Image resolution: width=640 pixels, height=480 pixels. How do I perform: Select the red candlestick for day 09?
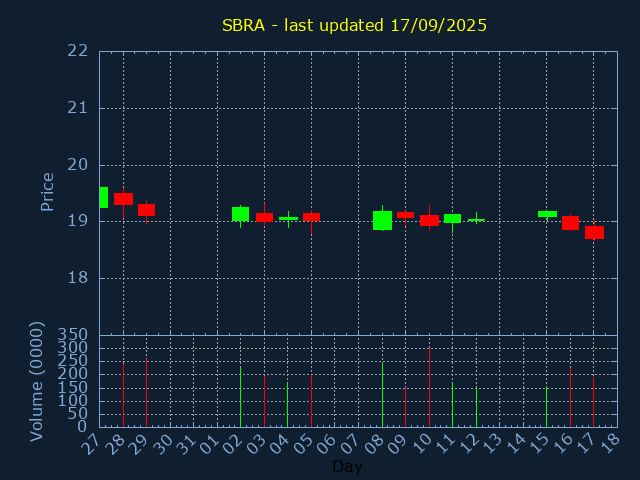(x=405, y=215)
